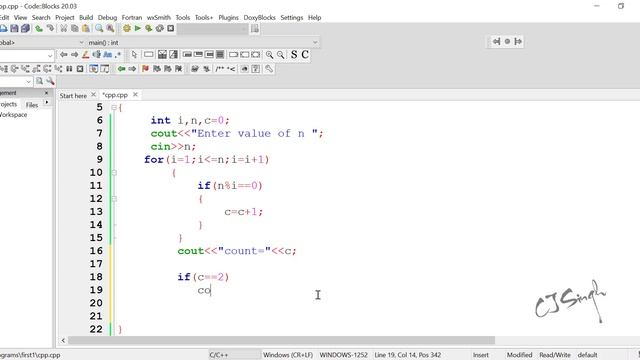Close the Start here tab
Screen dimensions: 640x360
93,95
